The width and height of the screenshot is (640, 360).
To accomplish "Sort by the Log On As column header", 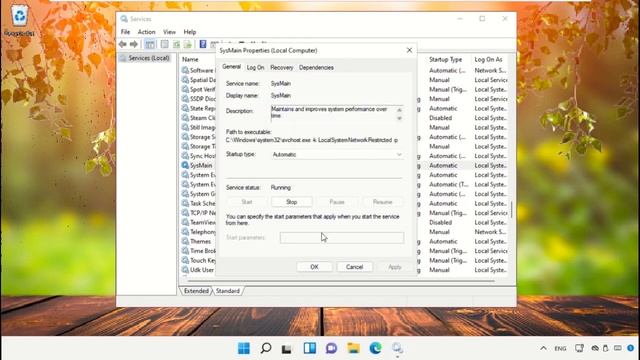I will [x=489, y=60].
